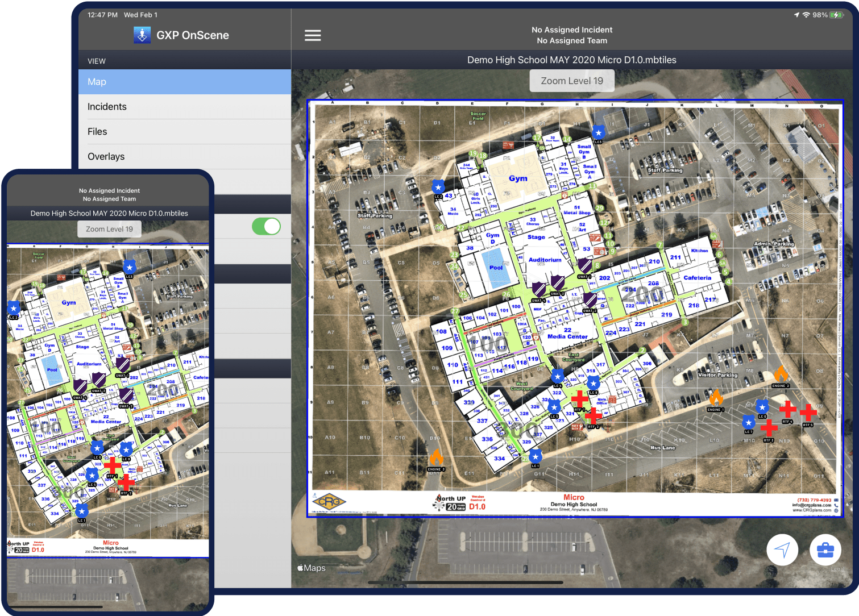This screenshot has width=859, height=616.
Task: Open the briefcase toolbox button
Action: 825,550
